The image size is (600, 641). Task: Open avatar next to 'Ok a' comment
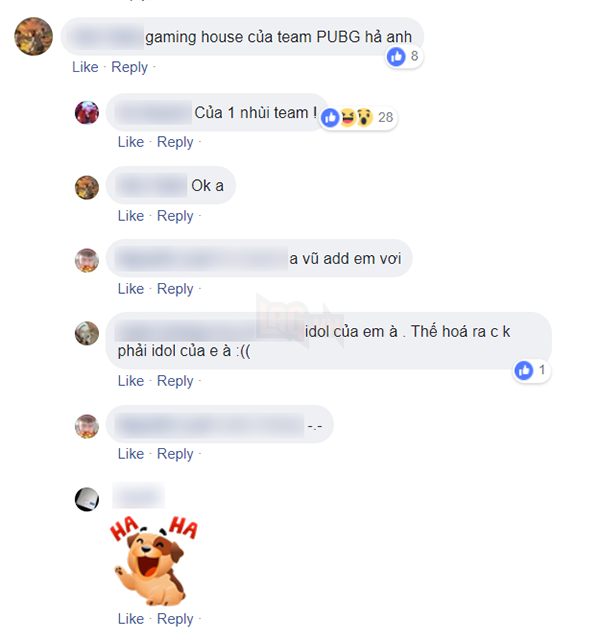pos(87,187)
